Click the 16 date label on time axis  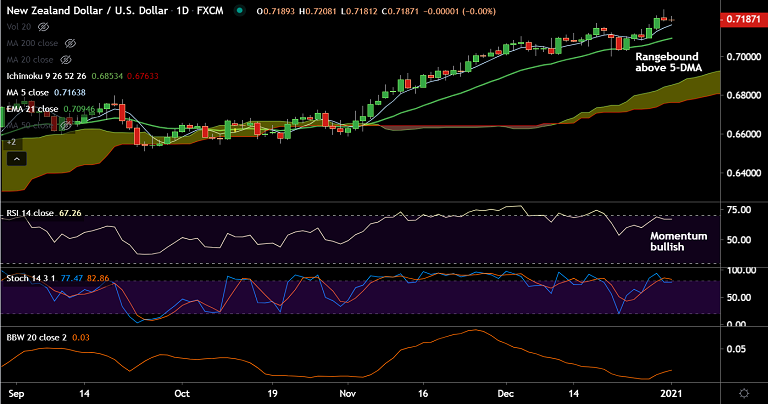[x=423, y=394]
